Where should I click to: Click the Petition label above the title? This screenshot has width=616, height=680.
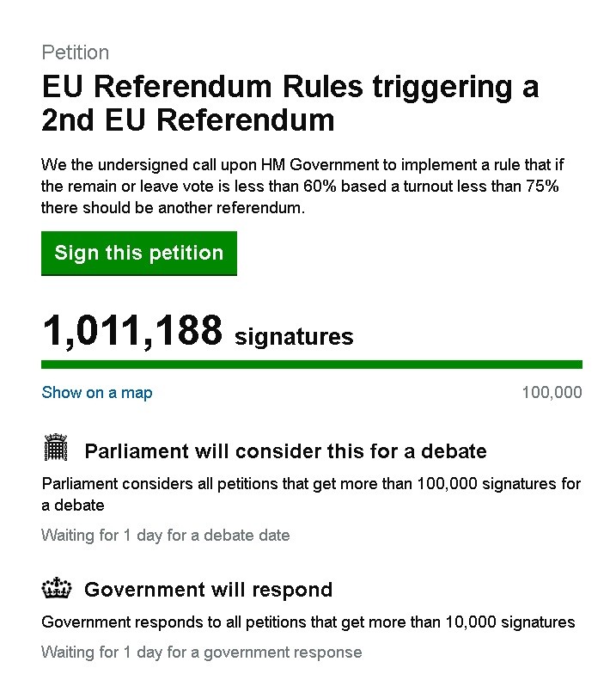point(76,53)
